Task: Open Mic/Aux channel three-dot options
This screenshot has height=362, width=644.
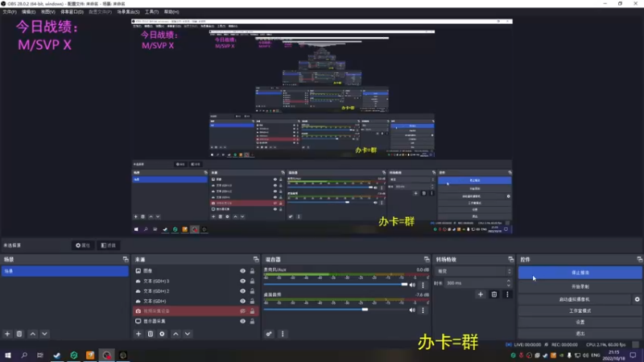Action: click(x=423, y=285)
